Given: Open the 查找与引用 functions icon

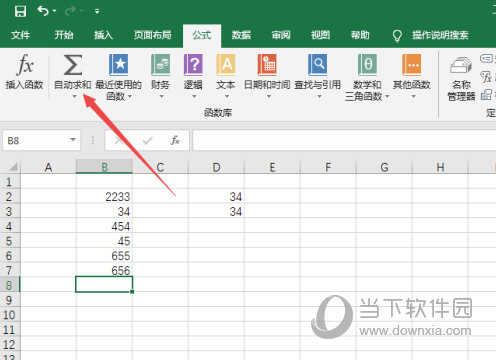Looking at the screenshot, I should [318, 65].
